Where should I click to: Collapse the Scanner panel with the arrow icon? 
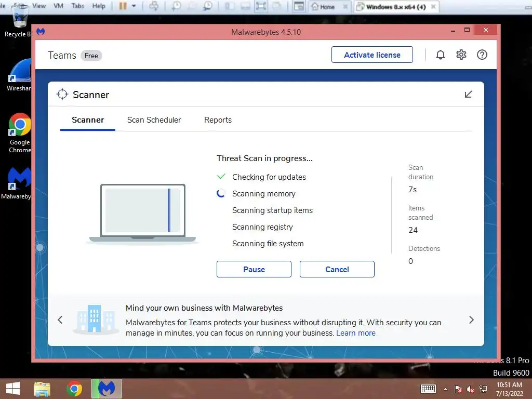pyautogui.click(x=468, y=95)
